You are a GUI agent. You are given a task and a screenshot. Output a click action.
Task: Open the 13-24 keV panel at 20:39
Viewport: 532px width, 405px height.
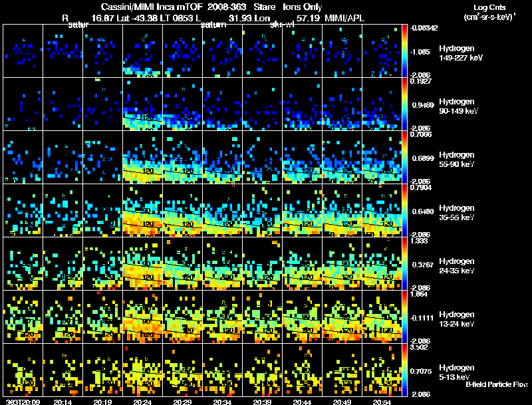tap(262, 317)
